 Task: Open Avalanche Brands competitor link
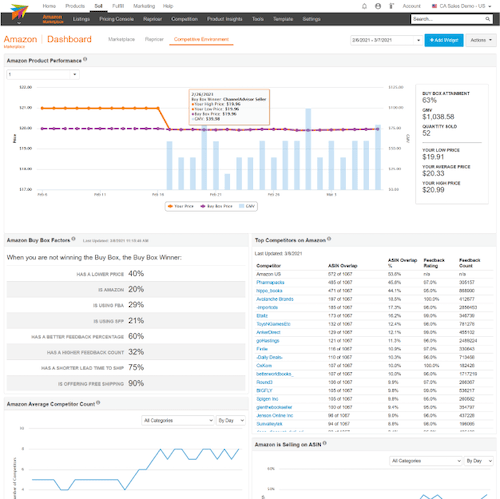click(x=275, y=299)
